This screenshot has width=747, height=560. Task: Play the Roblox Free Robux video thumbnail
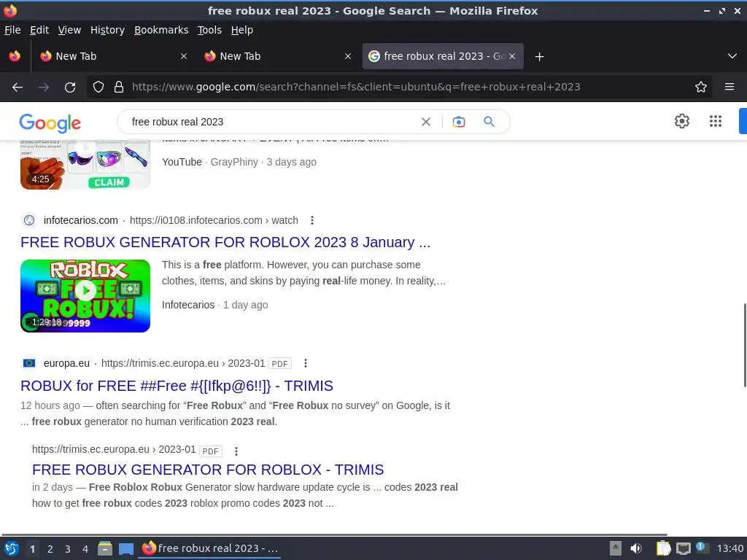tap(85, 296)
